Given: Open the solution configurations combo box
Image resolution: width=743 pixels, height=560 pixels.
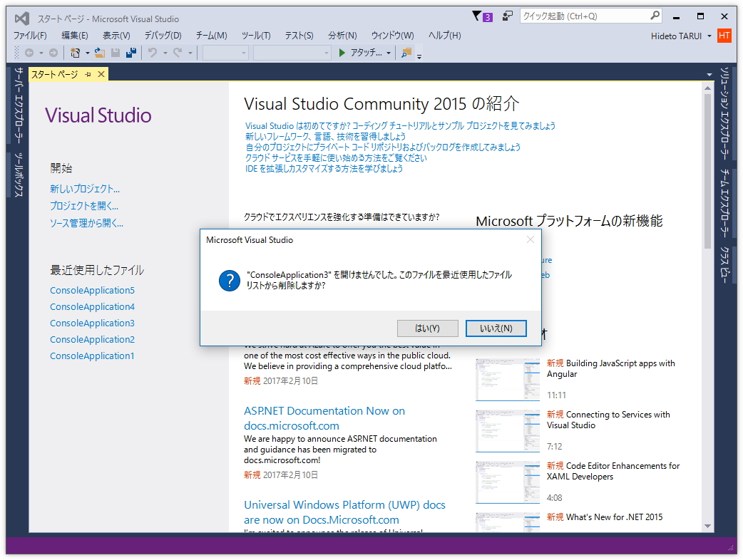Looking at the screenshot, I should [x=225, y=53].
